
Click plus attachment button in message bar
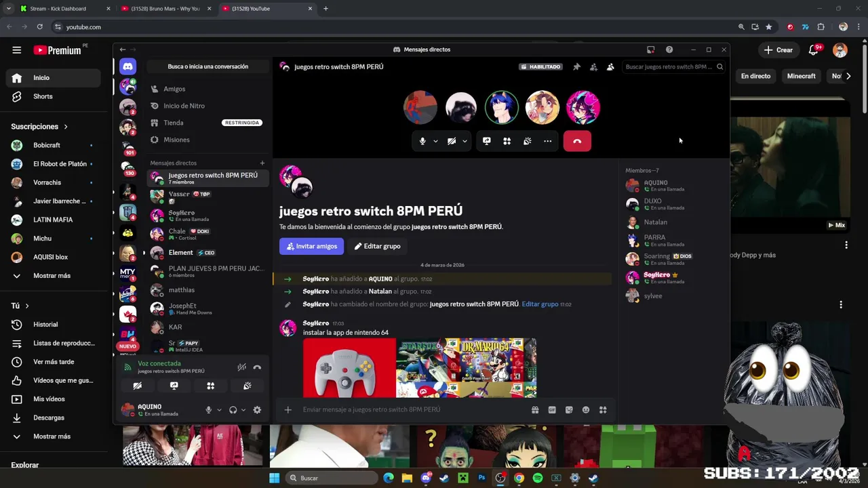point(288,409)
